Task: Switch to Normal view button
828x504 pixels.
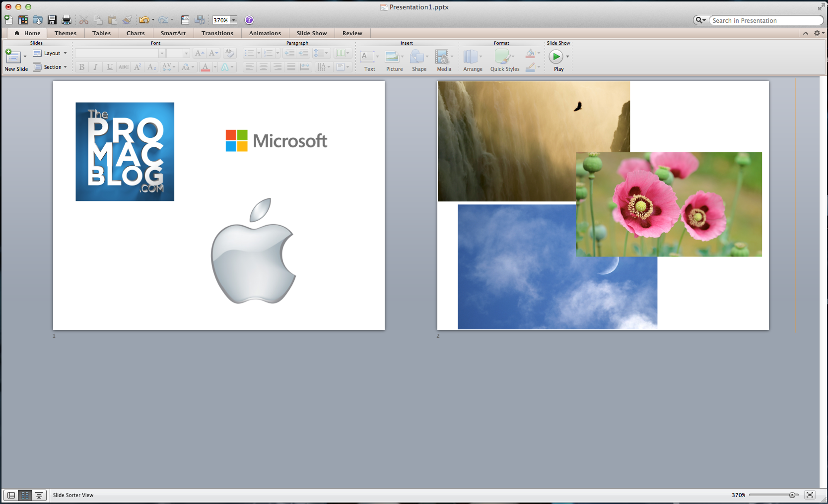Action: pos(11,495)
